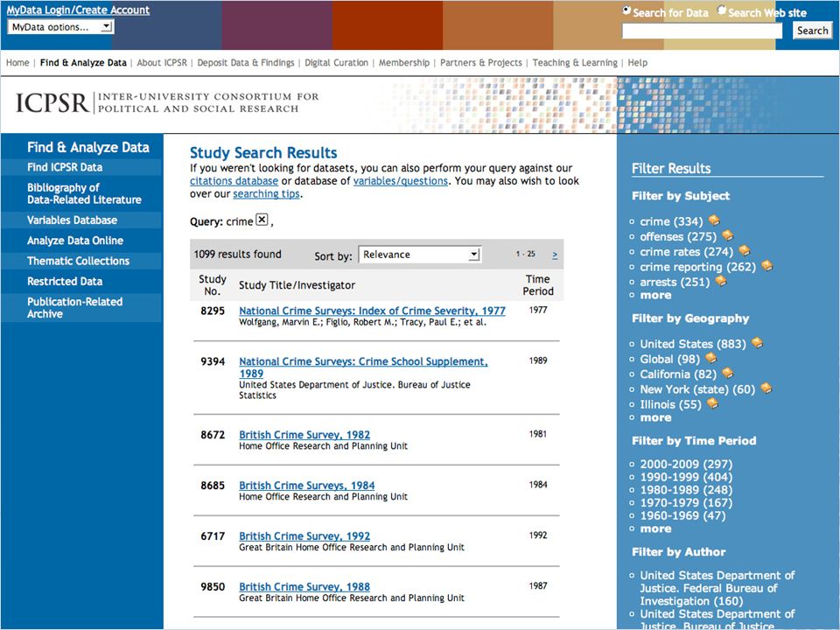Image resolution: width=840 pixels, height=630 pixels.
Task: Open National Crime Surveys: Index of Crime Severity, 1977
Action: (373, 311)
